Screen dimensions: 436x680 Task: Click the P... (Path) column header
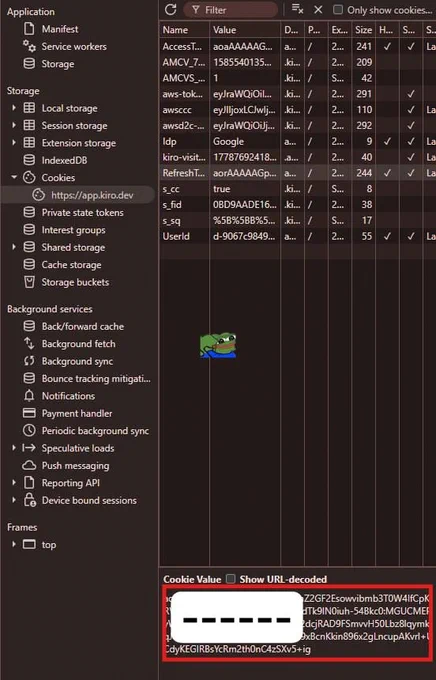316,30
